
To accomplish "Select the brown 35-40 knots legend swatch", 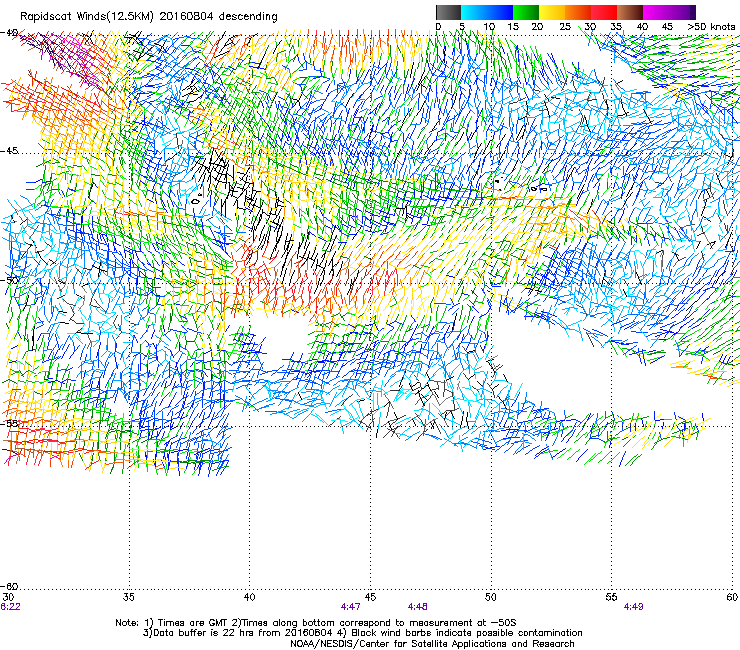I will pyautogui.click(x=630, y=12).
